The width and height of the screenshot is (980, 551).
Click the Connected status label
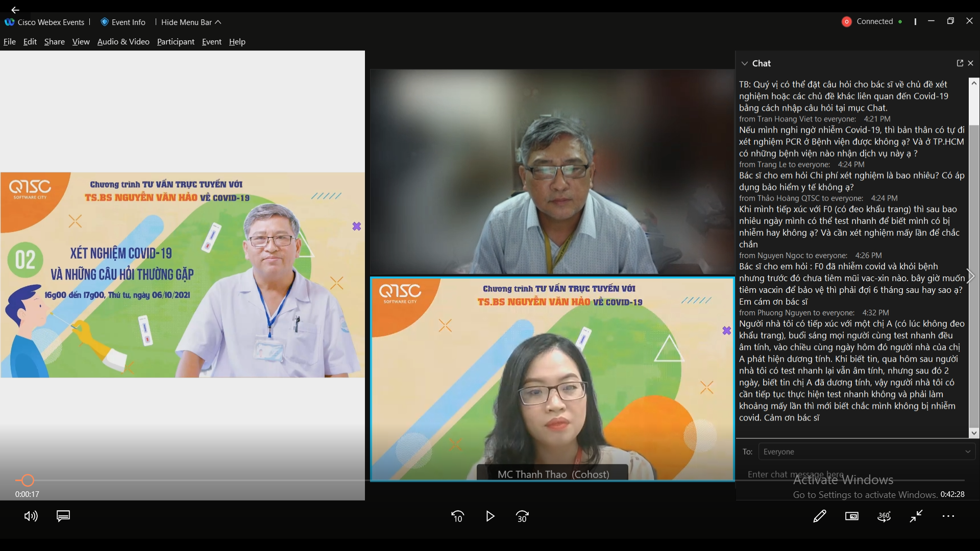click(875, 21)
